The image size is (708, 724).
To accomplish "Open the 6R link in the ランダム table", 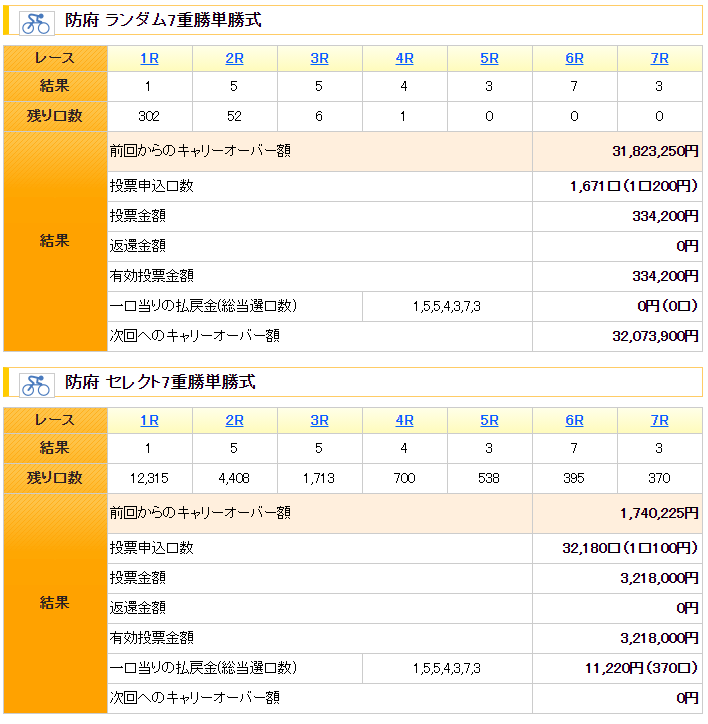I will click(x=574, y=59).
